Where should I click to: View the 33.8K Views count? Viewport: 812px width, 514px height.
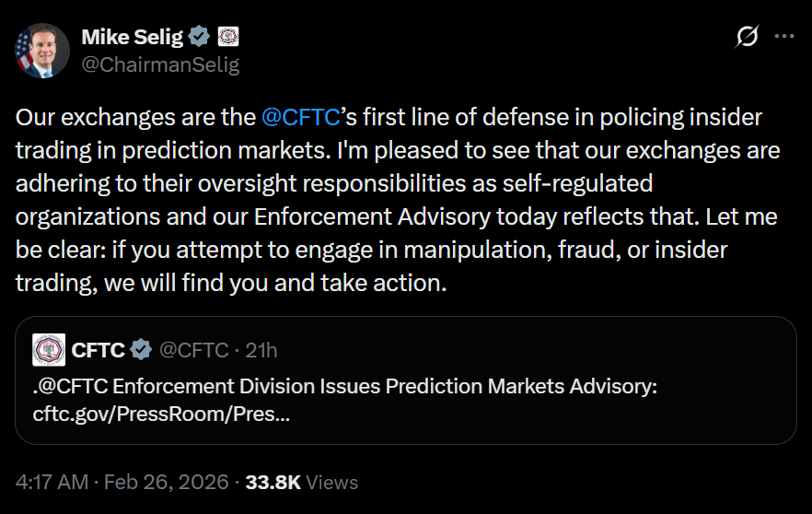click(301, 482)
